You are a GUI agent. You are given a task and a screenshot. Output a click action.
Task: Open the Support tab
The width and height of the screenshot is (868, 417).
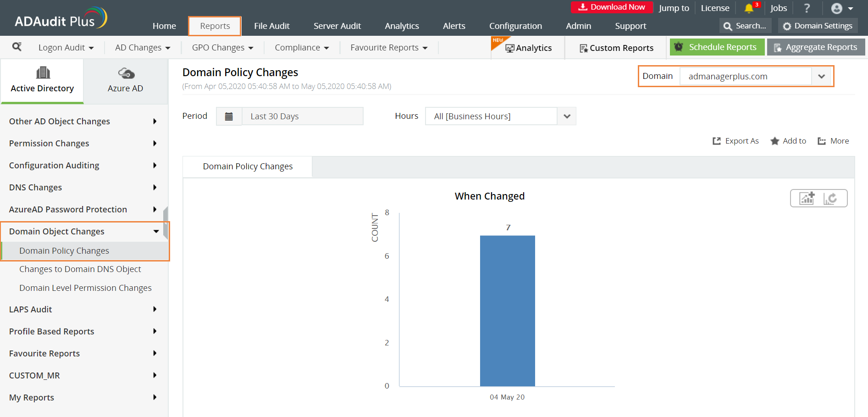(x=630, y=26)
